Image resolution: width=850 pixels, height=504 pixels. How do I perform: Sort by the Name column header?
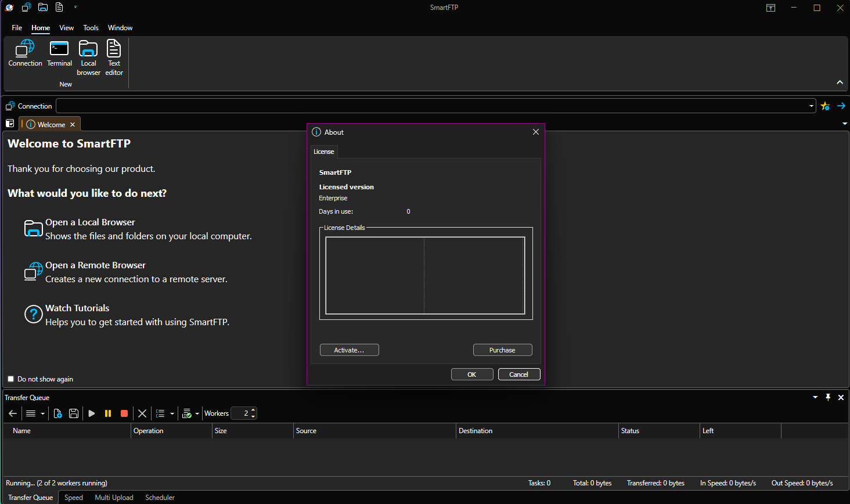click(67, 431)
